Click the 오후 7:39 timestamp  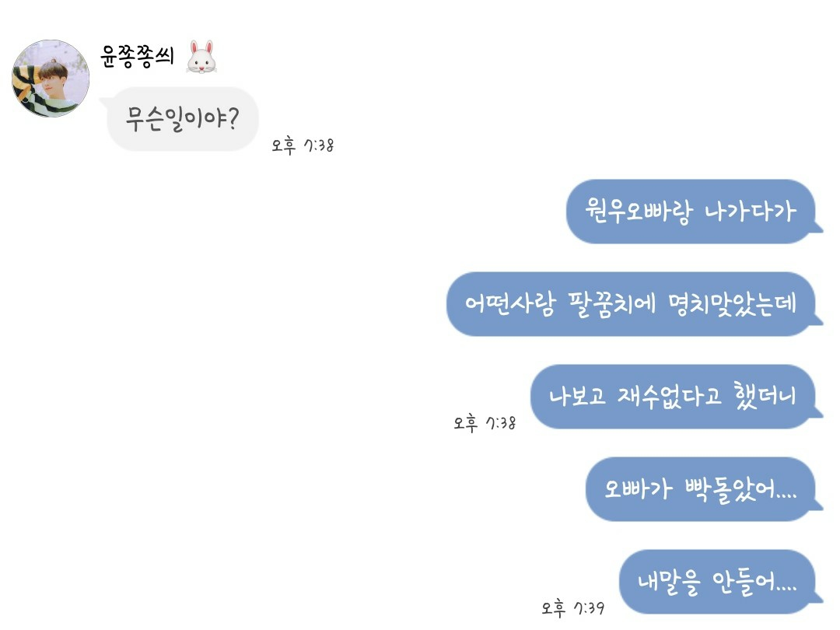572,608
